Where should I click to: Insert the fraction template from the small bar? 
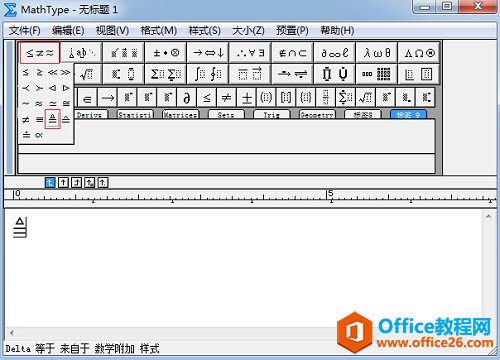(326, 98)
